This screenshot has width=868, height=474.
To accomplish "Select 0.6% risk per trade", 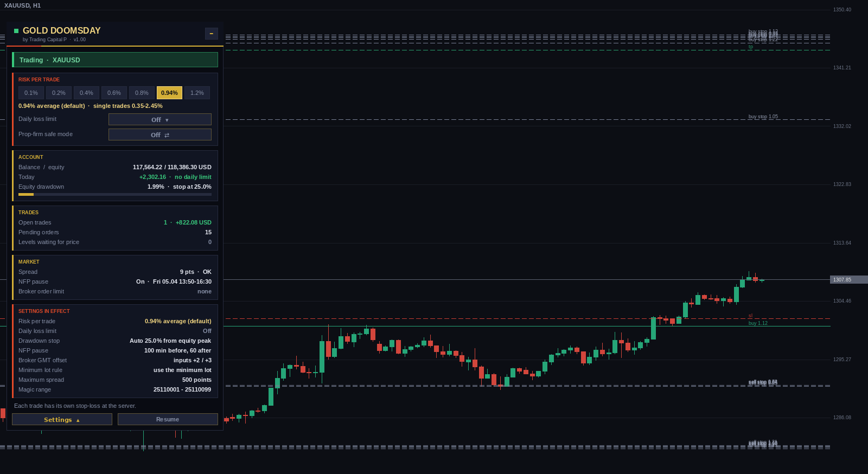I will point(114,93).
